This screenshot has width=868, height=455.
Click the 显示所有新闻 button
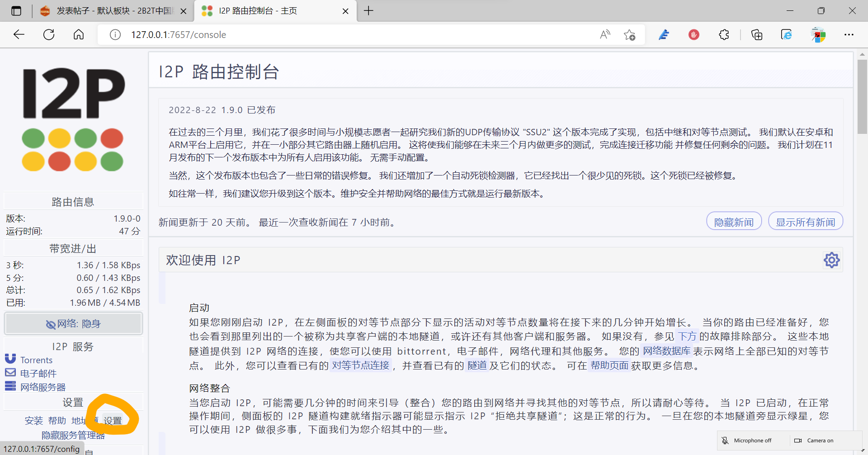pos(806,222)
